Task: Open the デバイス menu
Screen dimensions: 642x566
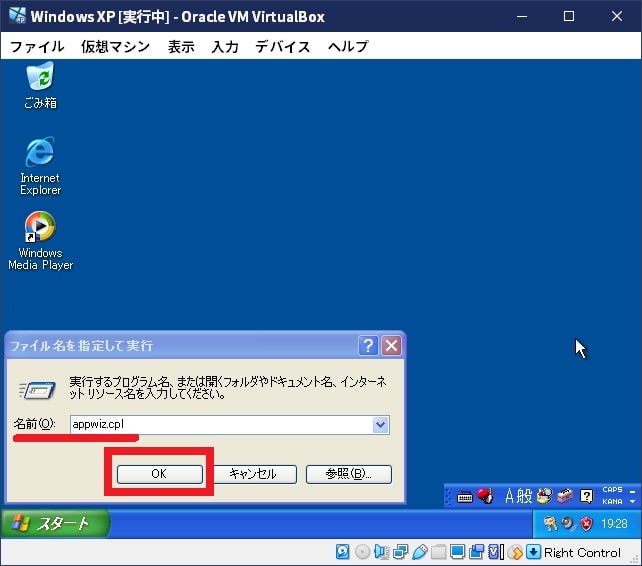Action: tap(283, 46)
